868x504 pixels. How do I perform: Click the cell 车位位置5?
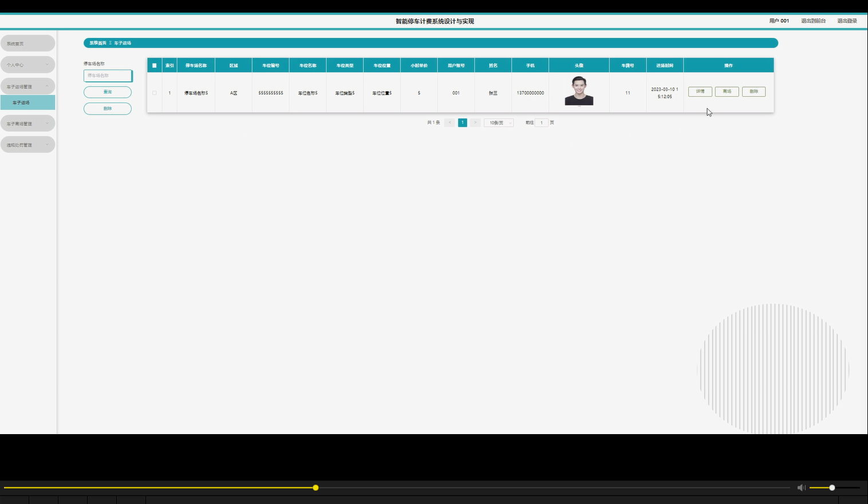[x=382, y=93]
